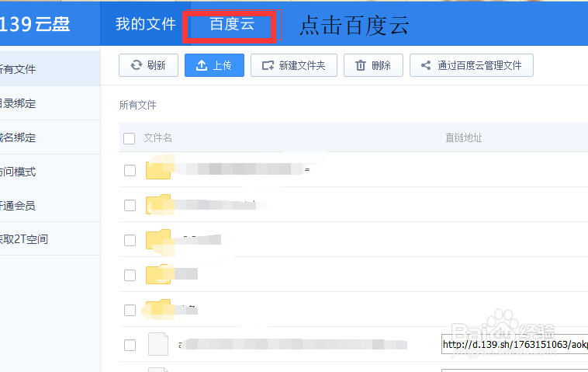The width and height of the screenshot is (588, 372).
Task: Toggle the select-all checkbox beside 文件名
Action: pos(129,138)
